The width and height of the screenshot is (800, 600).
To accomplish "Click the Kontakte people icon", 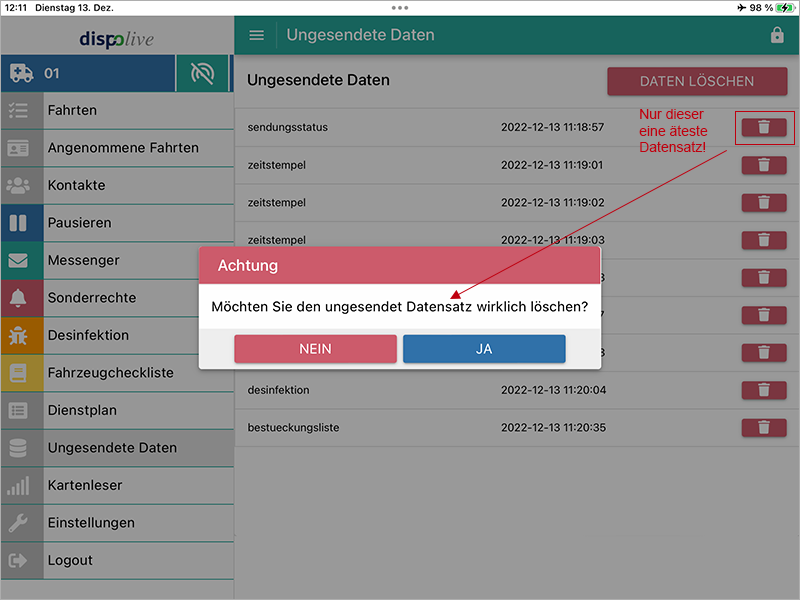I will click(x=18, y=185).
